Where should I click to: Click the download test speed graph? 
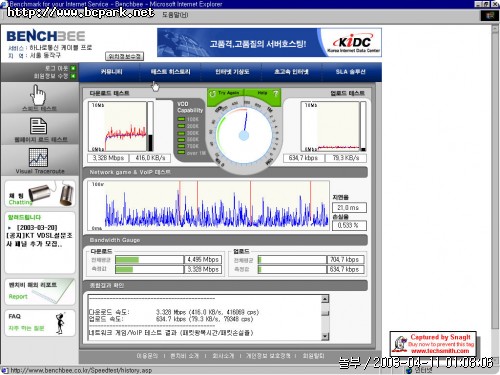[x=117, y=126]
